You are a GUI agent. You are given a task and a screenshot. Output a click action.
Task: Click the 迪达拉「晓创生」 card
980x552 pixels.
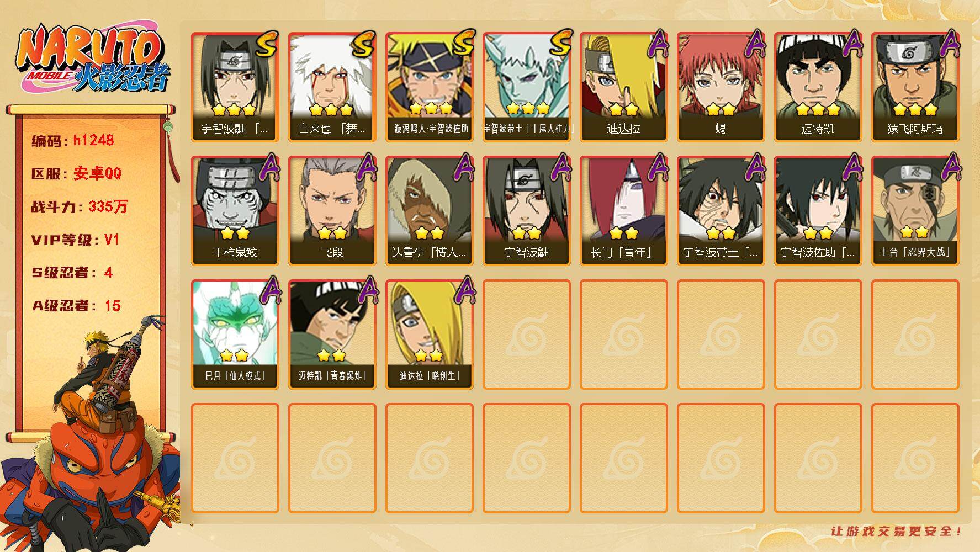click(429, 335)
